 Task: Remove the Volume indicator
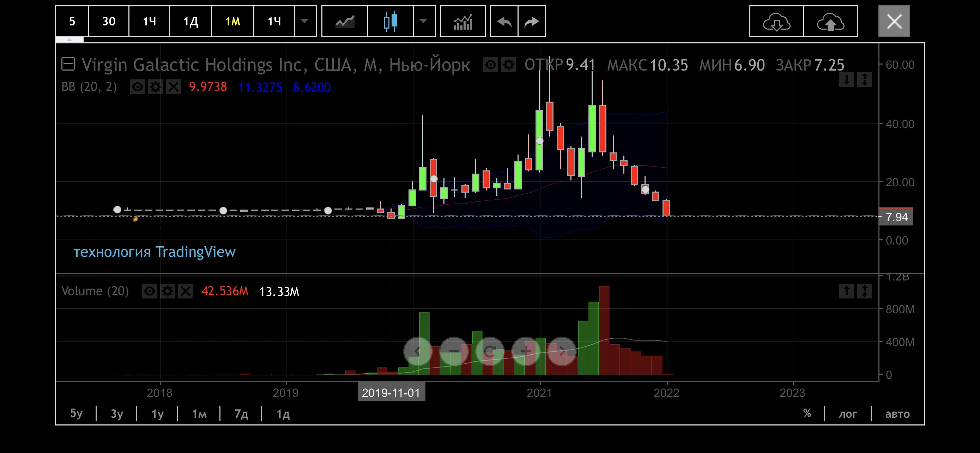tap(186, 291)
